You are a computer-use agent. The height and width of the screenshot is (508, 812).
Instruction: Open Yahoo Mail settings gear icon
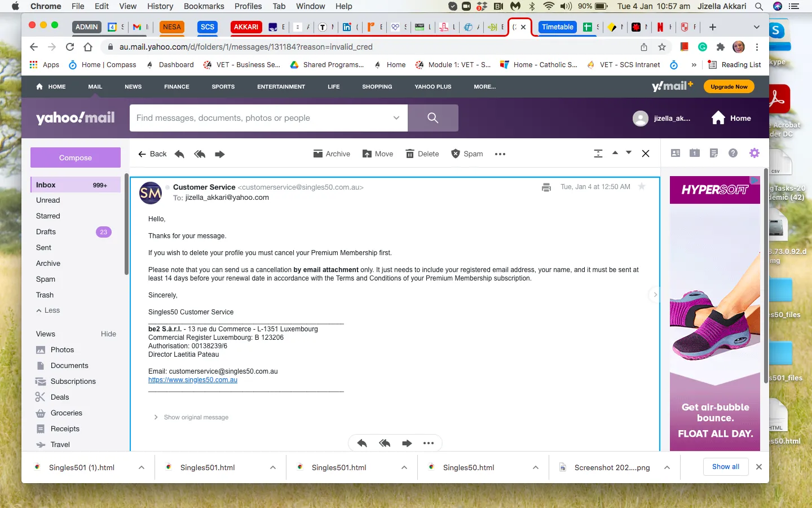(754, 153)
